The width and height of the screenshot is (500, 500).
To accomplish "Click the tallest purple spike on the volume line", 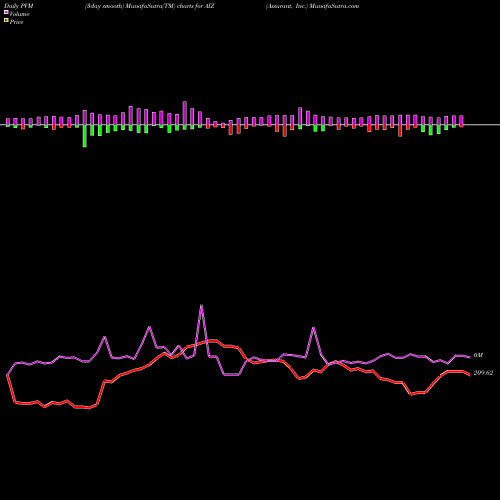I will tap(201, 305).
